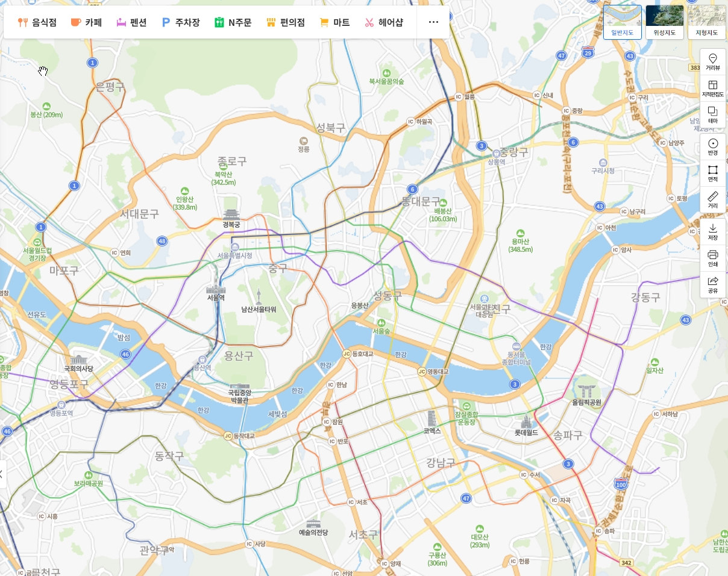Search nearby 주차장 parking lots
The width and height of the screenshot is (728, 576).
click(x=181, y=22)
